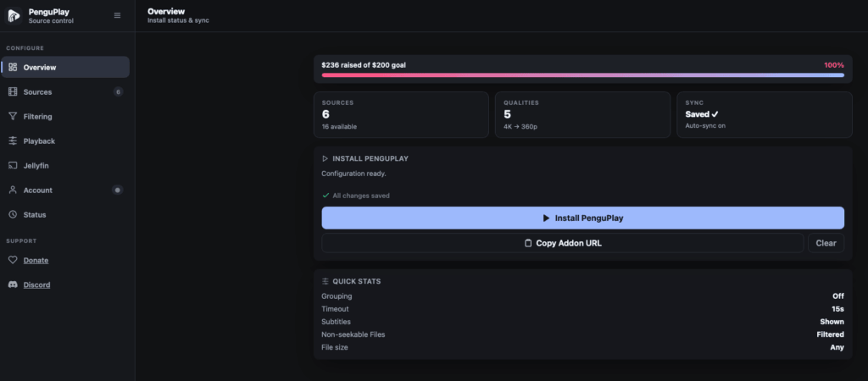The image size is (868, 381).
Task: Click the Sources count badge 6
Action: [118, 91]
